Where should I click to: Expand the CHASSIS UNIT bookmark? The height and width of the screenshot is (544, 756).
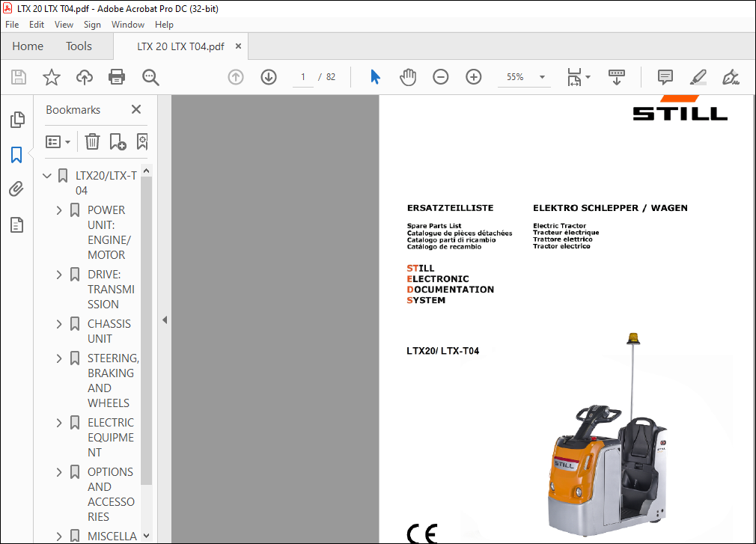59,324
